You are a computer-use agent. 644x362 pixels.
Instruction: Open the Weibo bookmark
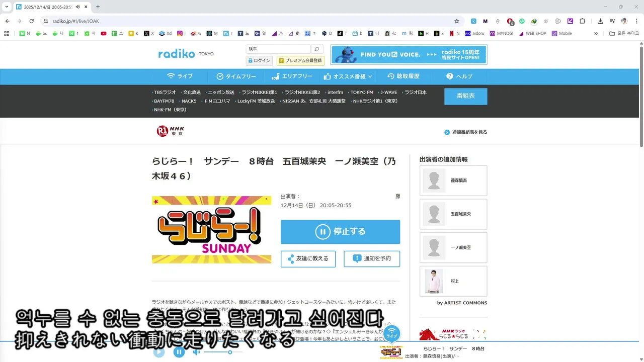click(196, 34)
